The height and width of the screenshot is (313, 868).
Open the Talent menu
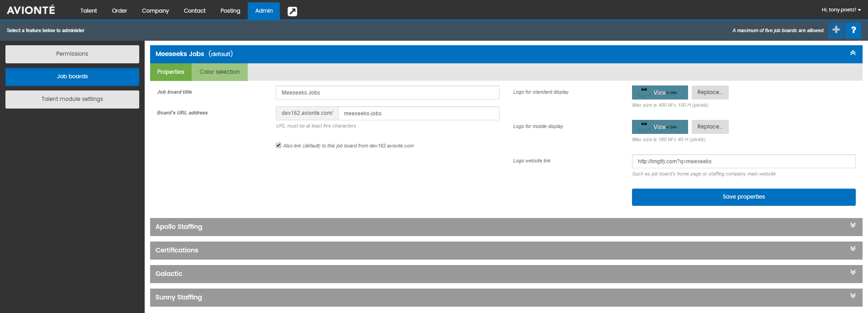click(x=89, y=11)
